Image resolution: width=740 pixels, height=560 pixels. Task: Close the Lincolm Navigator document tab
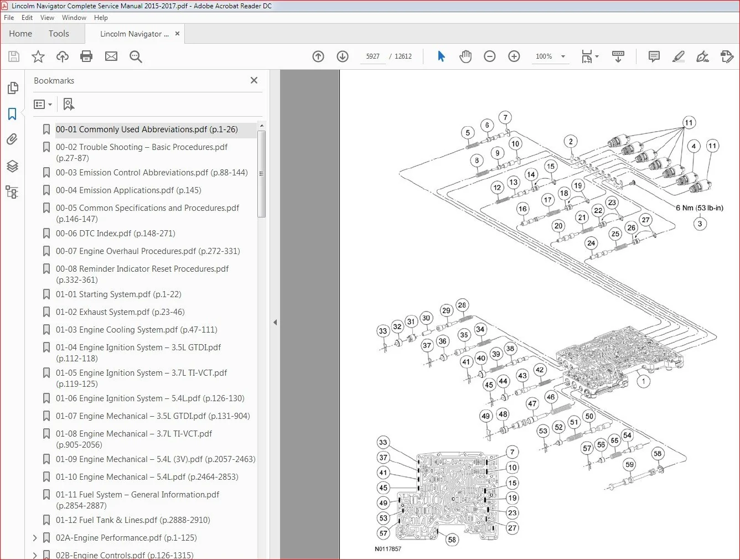point(177,34)
